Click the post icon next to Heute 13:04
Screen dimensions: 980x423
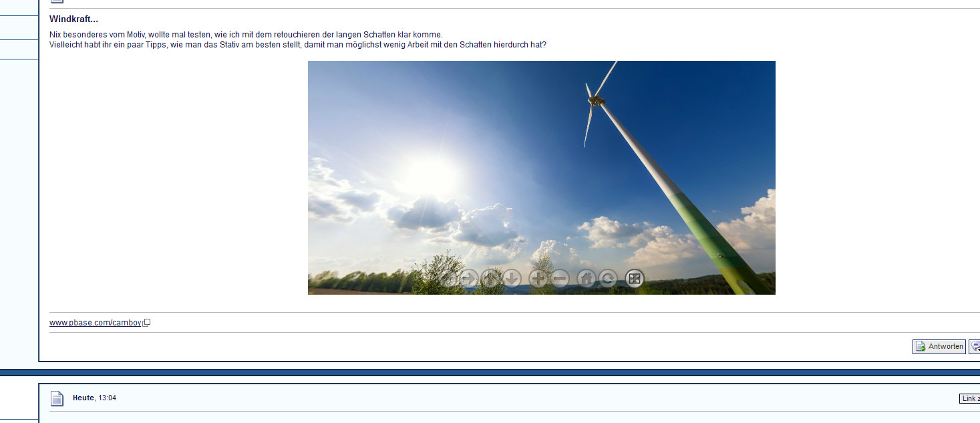tap(57, 398)
